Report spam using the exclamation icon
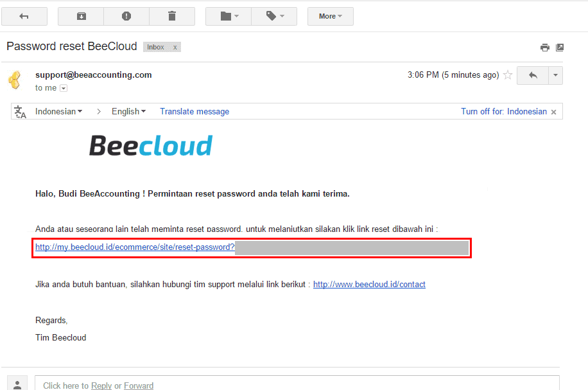This screenshot has width=588, height=390. tap(126, 16)
